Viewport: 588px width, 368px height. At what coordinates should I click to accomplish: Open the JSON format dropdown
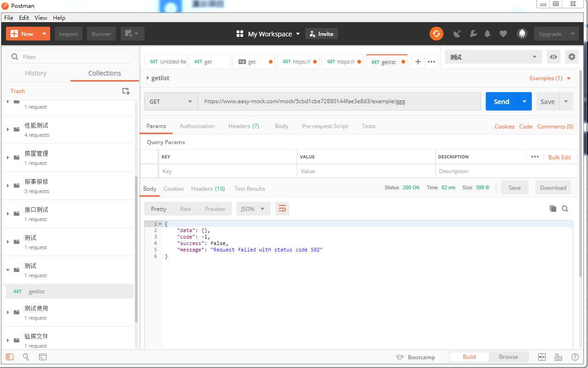[253, 209]
